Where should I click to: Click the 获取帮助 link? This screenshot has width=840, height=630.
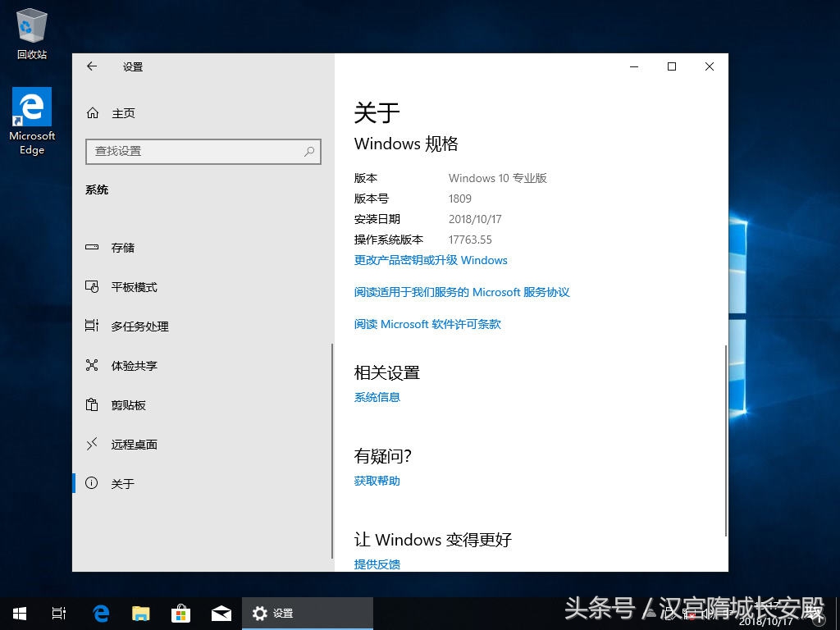click(377, 481)
